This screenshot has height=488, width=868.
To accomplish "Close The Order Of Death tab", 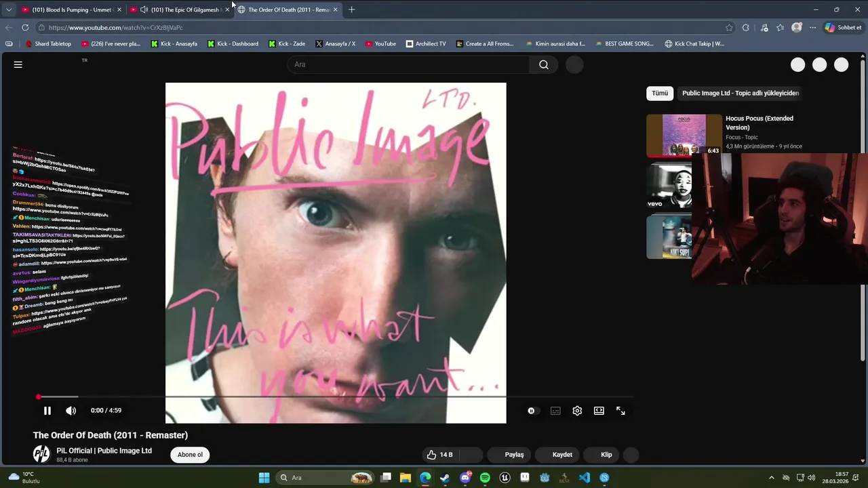I will point(335,9).
